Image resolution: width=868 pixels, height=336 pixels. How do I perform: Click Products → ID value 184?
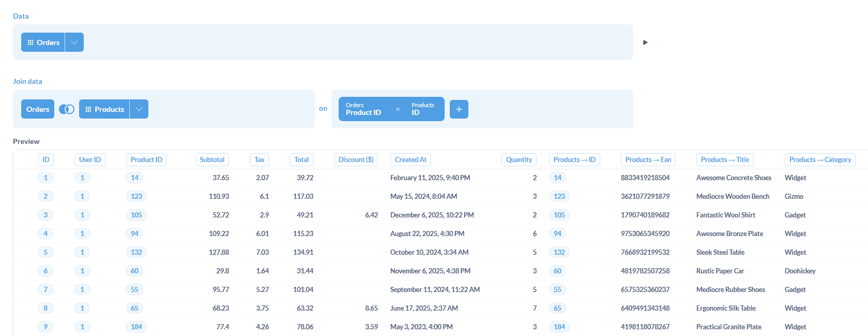[559, 327]
